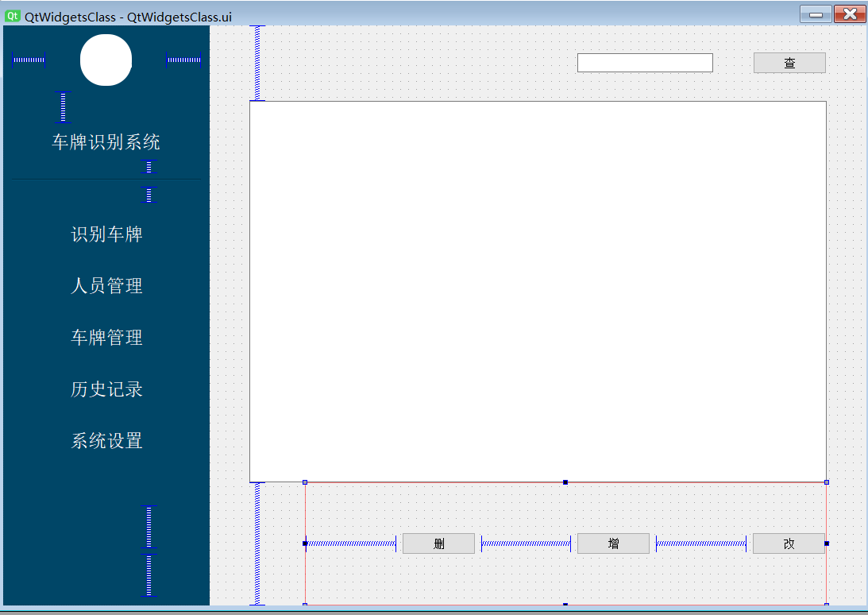Screen dimensions: 868x615
Task: Click the 查 search button
Action: tap(789, 63)
